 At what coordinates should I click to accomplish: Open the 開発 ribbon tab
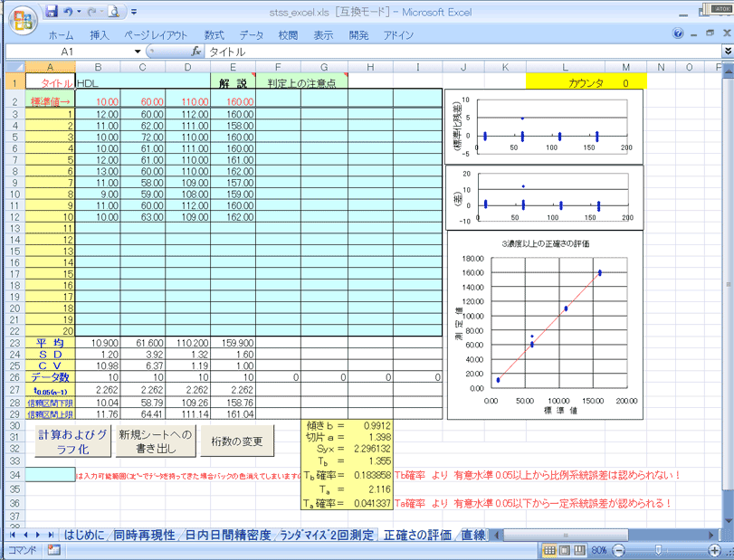tap(358, 35)
